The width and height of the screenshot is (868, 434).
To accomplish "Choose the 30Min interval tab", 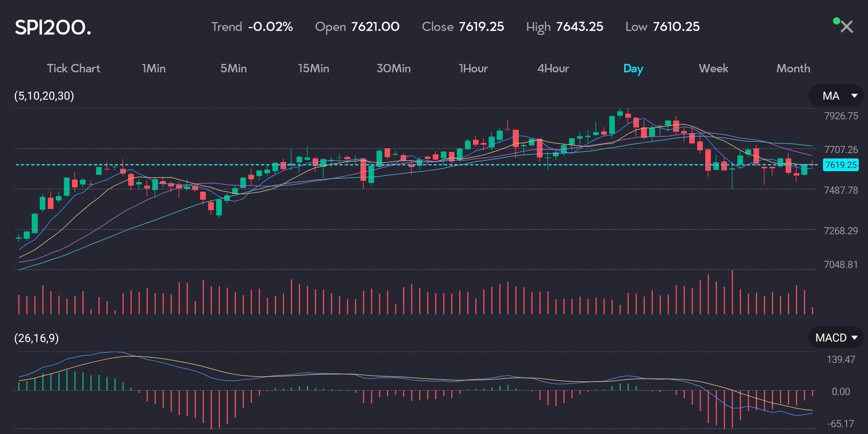I will (393, 68).
